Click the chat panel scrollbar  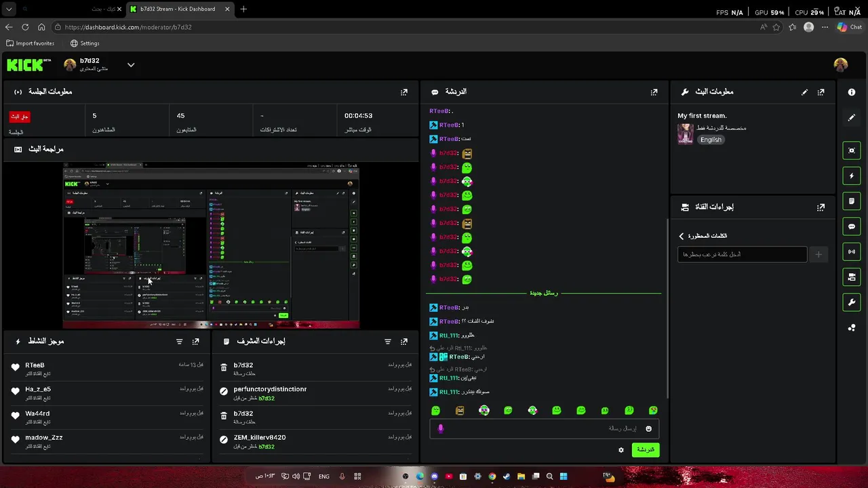coord(667,308)
